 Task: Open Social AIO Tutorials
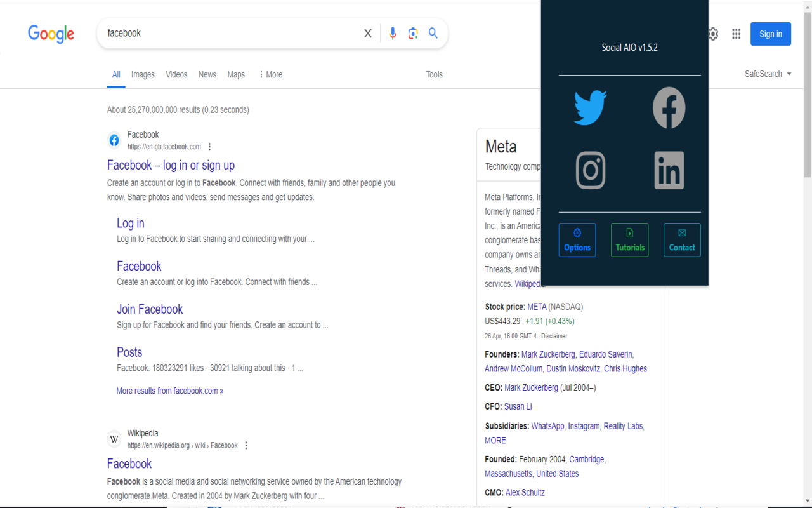(629, 240)
